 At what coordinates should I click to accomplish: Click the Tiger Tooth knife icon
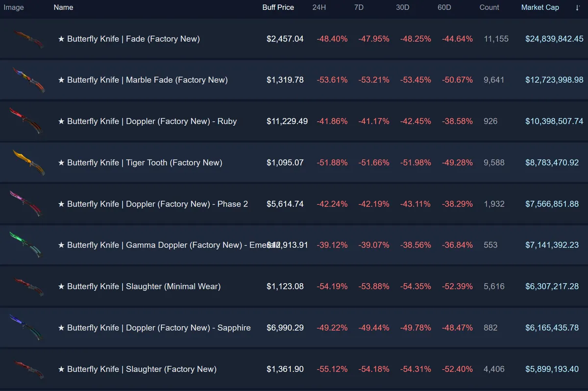click(28, 162)
